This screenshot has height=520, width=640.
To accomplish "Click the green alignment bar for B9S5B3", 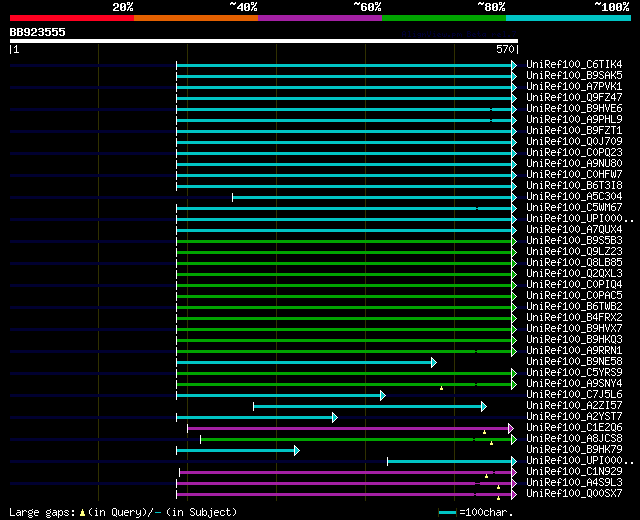I will [344, 242].
